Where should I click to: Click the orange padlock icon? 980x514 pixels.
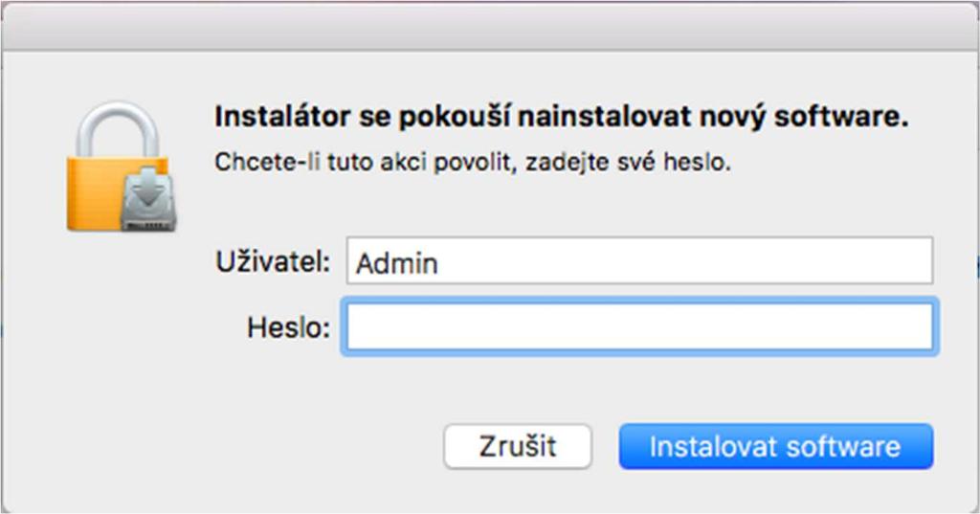pos(122,167)
